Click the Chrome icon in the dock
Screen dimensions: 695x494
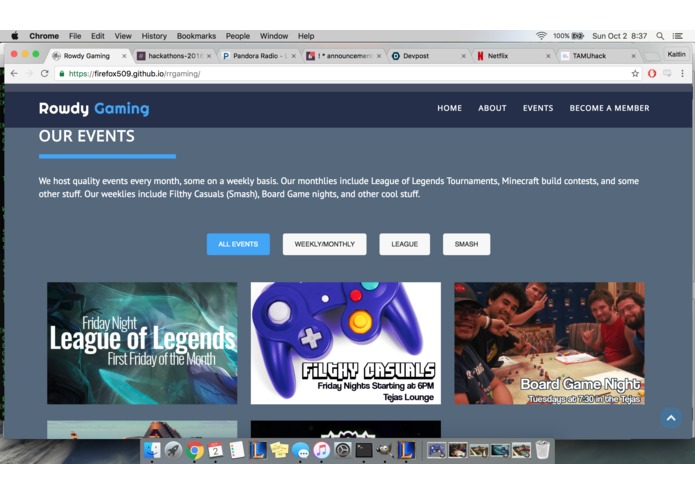(x=194, y=451)
